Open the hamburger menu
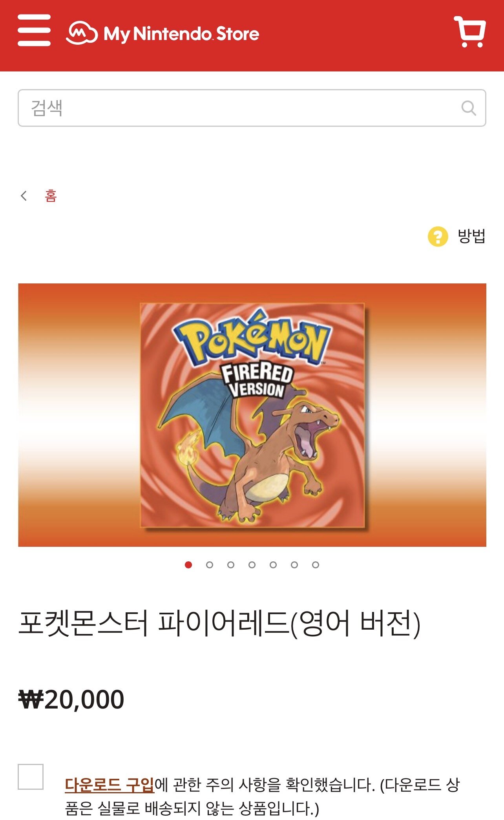The width and height of the screenshot is (504, 820). click(x=34, y=30)
